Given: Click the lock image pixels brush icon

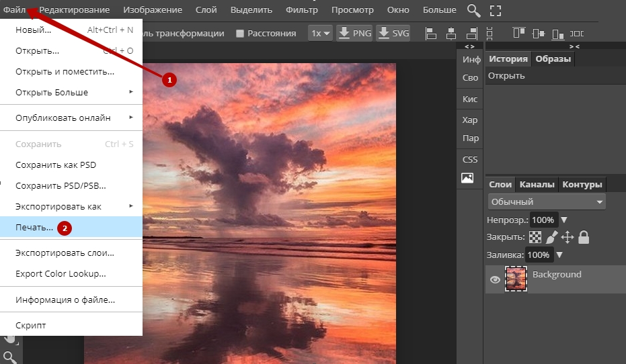Looking at the screenshot, I should (x=551, y=237).
